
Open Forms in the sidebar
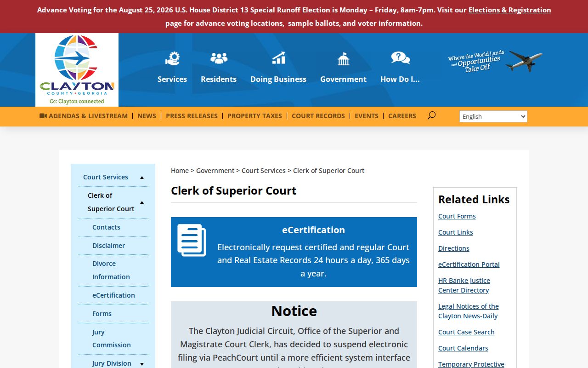(x=102, y=314)
